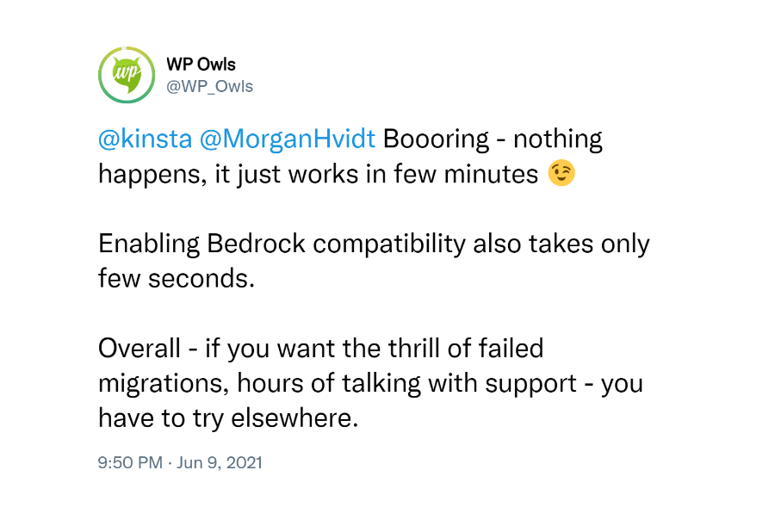Image resolution: width=775 pixels, height=532 pixels.
Task: Click the Jun 9, 2021 date
Action: (x=219, y=462)
